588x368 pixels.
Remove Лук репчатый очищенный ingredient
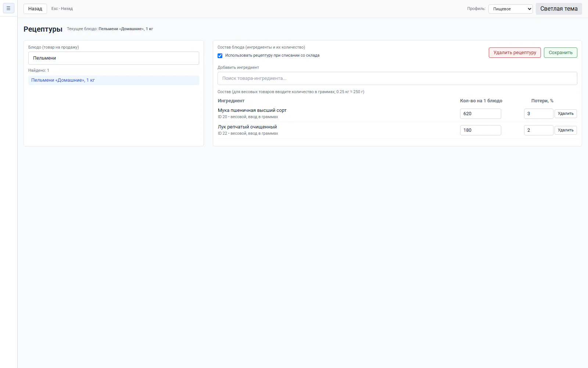coord(566,130)
